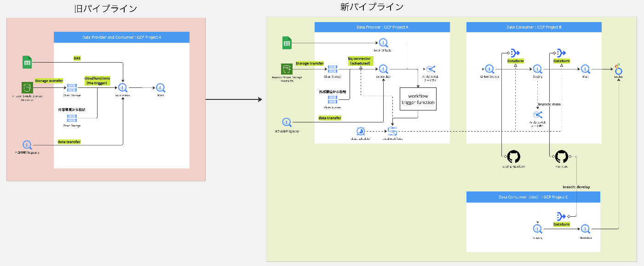This screenshot has width=644, height=266.
Task: Click the GAS label in the old pipeline
Action: pos(77,58)
